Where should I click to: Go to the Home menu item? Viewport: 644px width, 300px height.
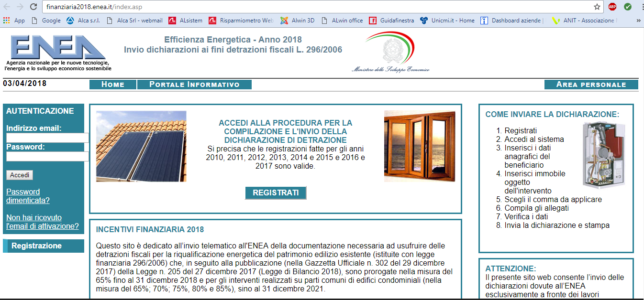(x=113, y=85)
